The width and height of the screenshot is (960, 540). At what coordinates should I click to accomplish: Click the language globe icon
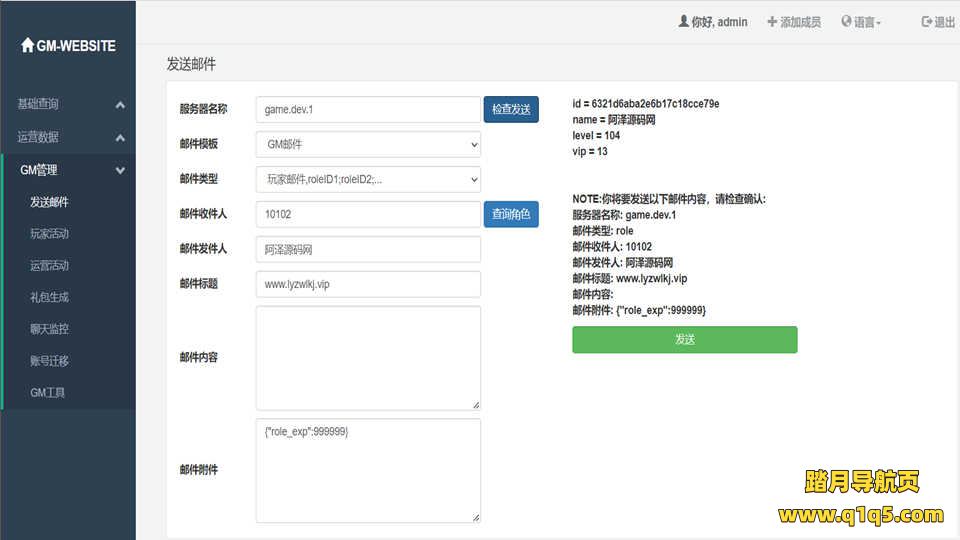pos(846,22)
